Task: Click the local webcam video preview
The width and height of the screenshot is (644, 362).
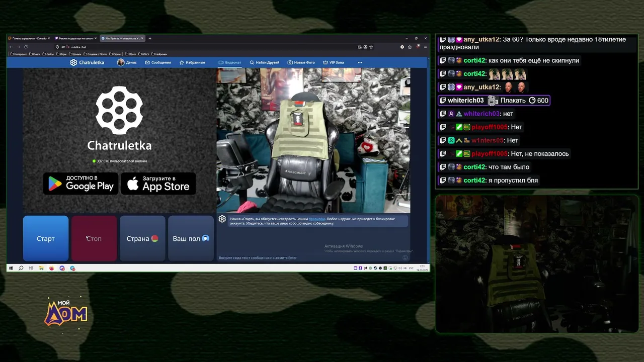Action: click(x=313, y=140)
